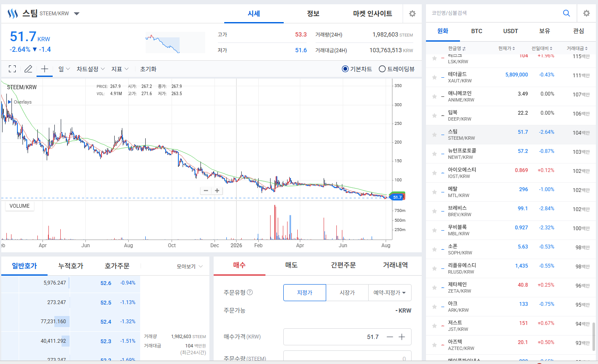
Task: Expand the 지표 indicators dropdown
Action: pyautogui.click(x=120, y=69)
